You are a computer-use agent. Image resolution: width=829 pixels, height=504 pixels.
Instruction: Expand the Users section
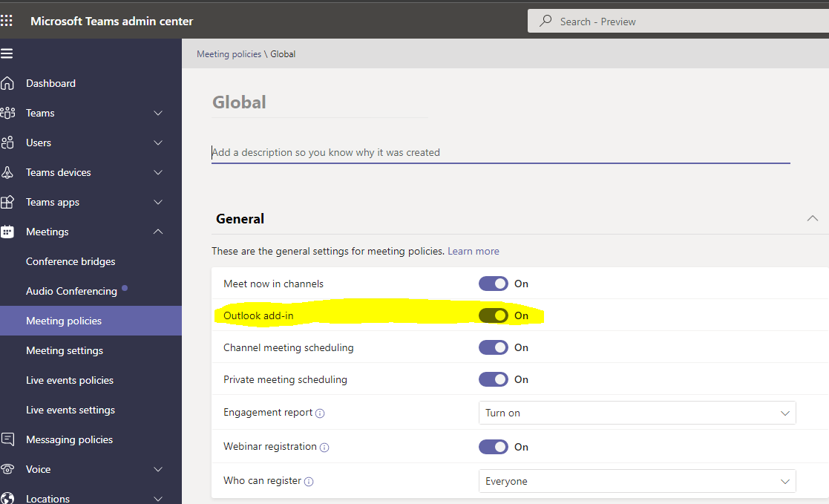157,142
